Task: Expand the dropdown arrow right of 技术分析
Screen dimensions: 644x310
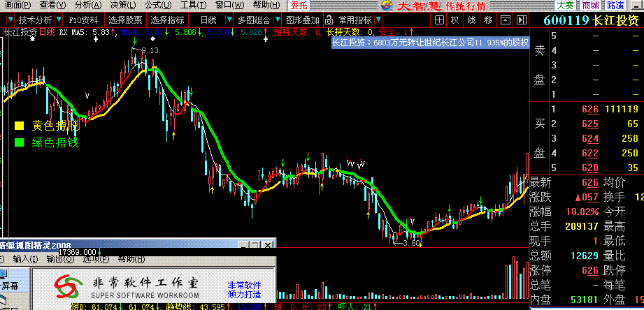Action: [59, 20]
